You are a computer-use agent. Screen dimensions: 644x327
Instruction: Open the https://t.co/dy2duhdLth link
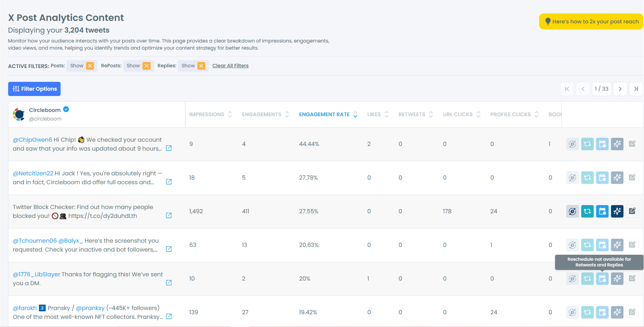(103, 216)
